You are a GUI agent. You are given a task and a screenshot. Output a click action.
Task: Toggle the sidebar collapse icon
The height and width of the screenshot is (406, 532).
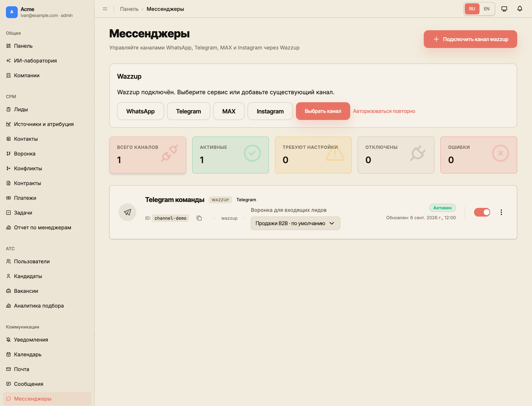(105, 9)
